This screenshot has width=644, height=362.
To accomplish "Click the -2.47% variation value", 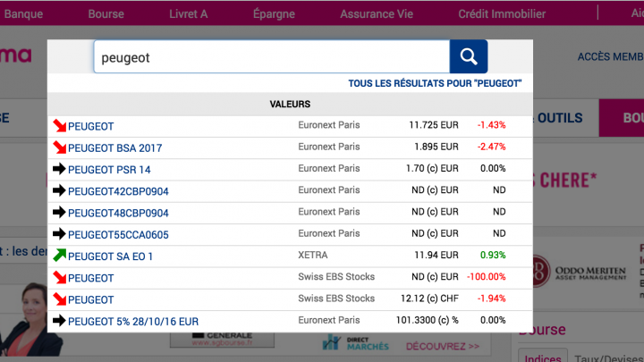I will tap(491, 147).
